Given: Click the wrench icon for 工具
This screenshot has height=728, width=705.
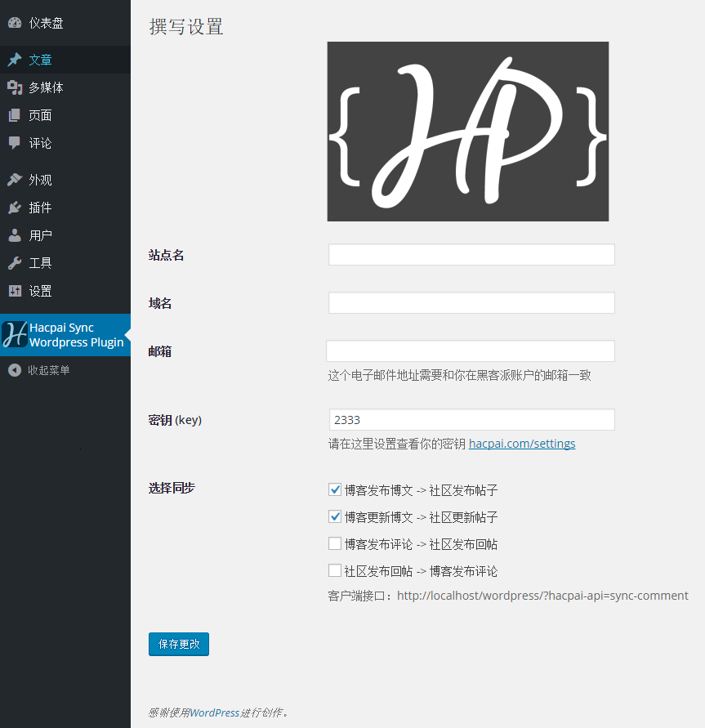Looking at the screenshot, I should click(15, 263).
